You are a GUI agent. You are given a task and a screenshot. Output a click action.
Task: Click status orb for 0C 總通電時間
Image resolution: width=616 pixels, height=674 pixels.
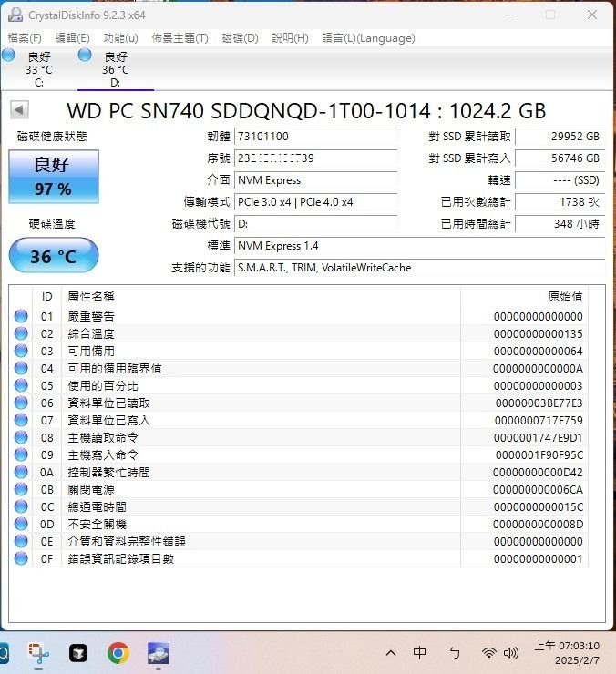tap(21, 506)
